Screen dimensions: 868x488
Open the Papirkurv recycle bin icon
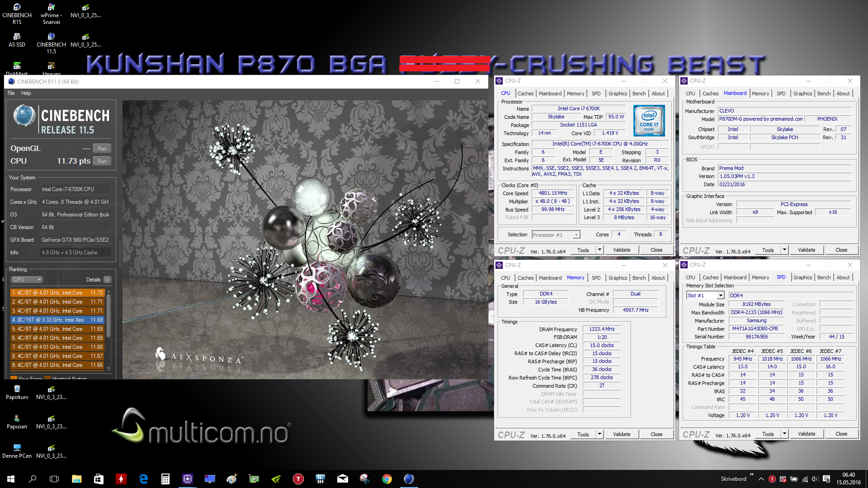pos(17,389)
